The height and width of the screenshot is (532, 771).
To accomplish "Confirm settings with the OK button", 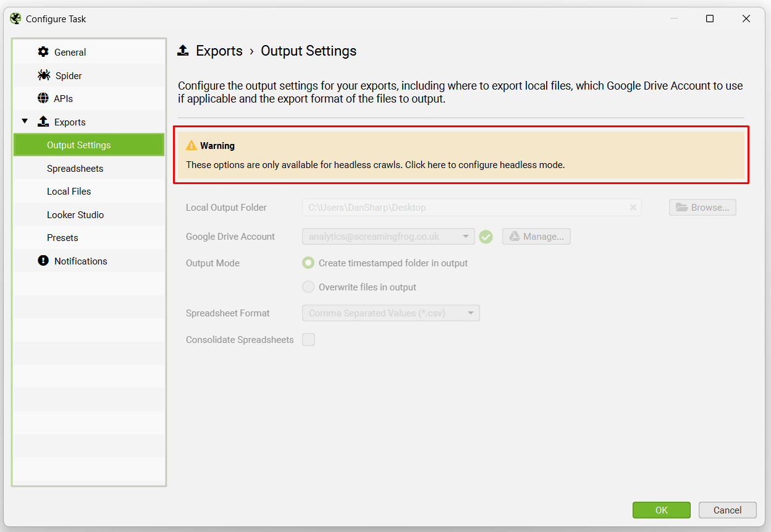I will (x=661, y=510).
